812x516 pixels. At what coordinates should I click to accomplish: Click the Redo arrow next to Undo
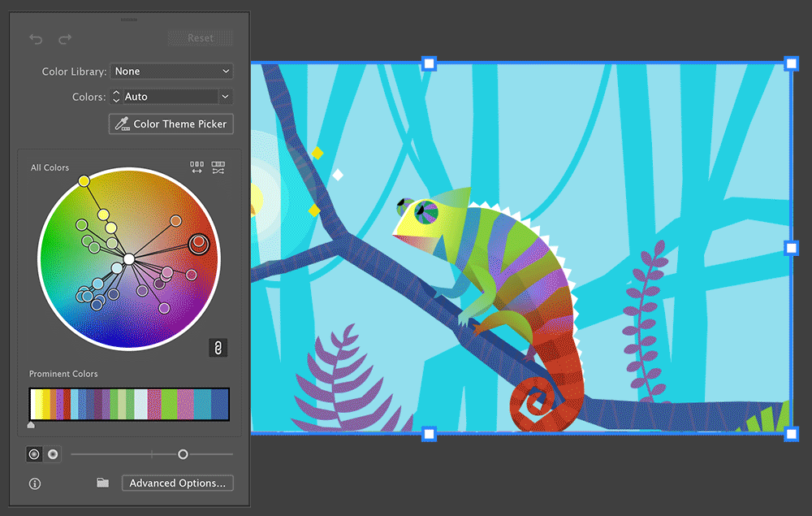pyautogui.click(x=64, y=38)
